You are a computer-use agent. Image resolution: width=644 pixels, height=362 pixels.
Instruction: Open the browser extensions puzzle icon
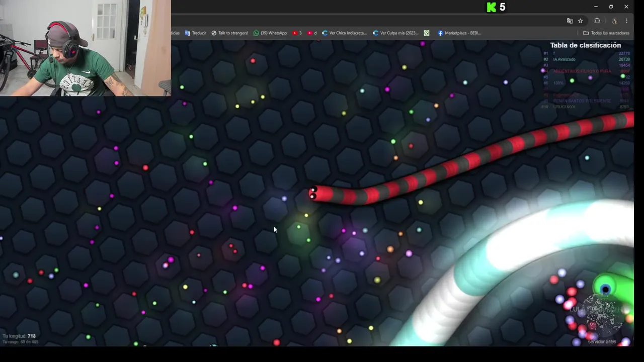pos(597,21)
